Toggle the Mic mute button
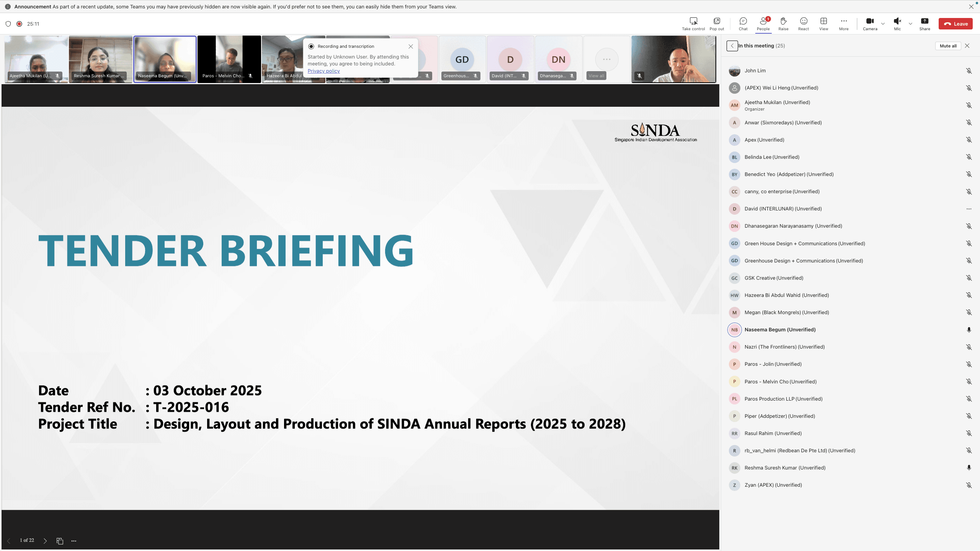980x551 pixels. [x=897, y=23]
